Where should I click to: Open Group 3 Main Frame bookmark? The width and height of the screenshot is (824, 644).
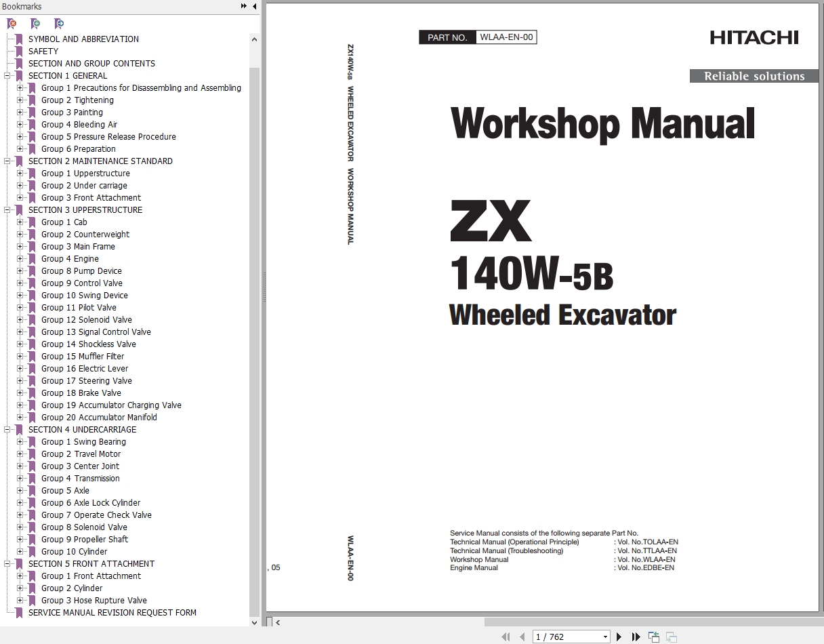(78, 247)
